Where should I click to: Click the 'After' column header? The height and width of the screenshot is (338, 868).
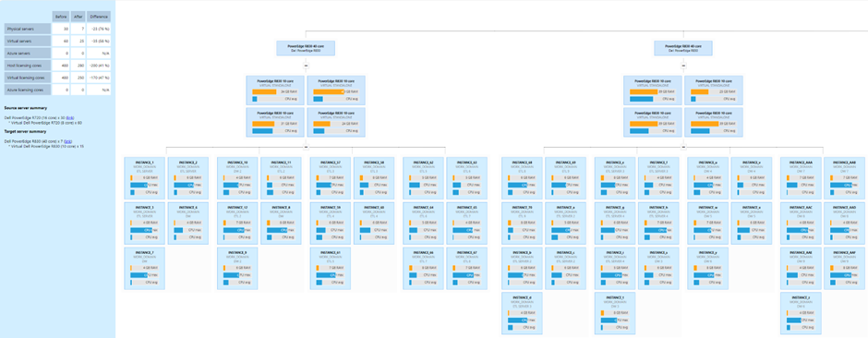tap(78, 17)
